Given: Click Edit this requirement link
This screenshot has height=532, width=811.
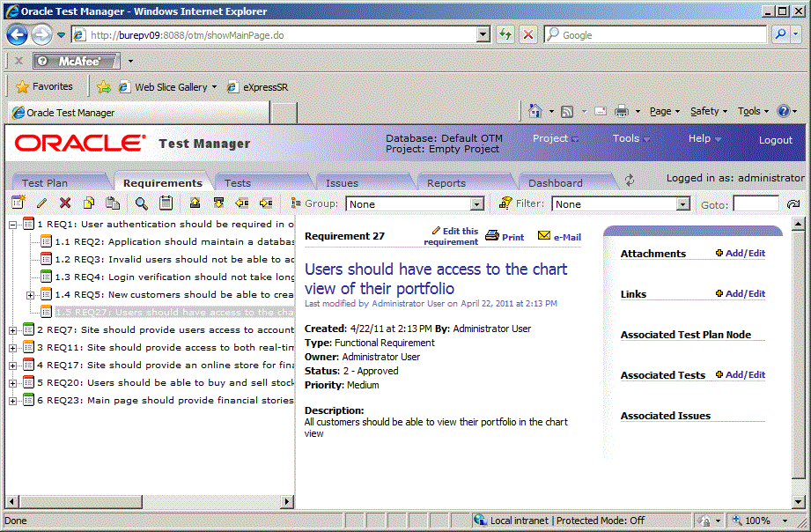Looking at the screenshot, I should click(x=451, y=236).
